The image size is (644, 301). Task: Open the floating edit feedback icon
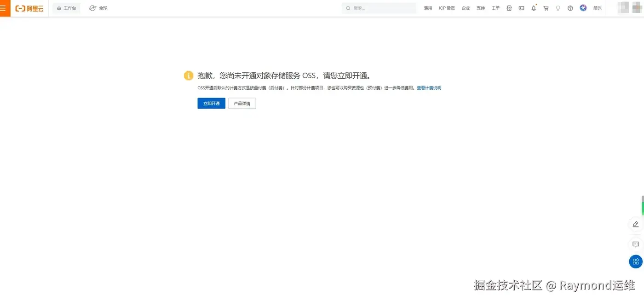(636, 224)
